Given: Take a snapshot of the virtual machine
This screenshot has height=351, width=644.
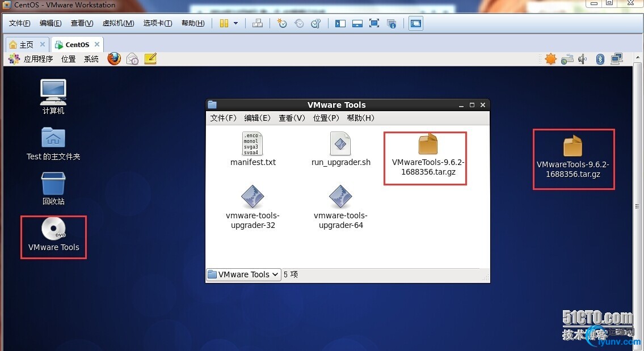Looking at the screenshot, I should (x=282, y=23).
